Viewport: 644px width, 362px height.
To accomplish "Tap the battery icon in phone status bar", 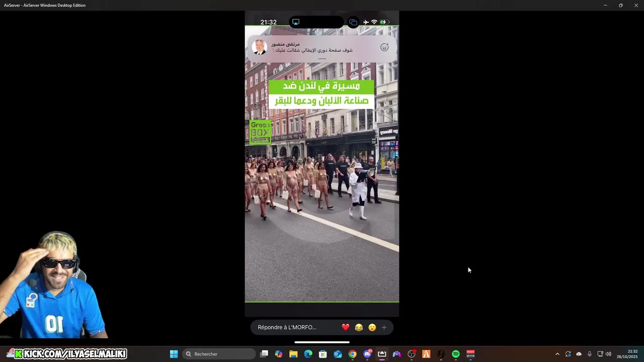I will point(384,22).
